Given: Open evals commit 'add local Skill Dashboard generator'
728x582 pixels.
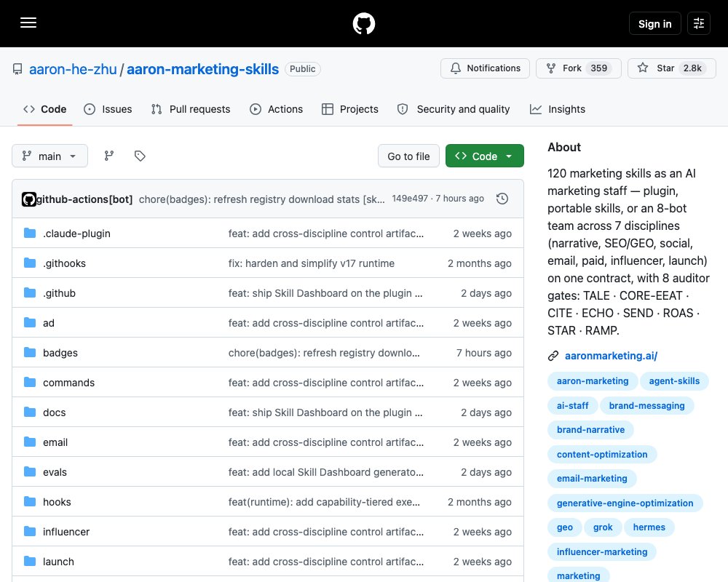Looking at the screenshot, I should pos(326,472).
